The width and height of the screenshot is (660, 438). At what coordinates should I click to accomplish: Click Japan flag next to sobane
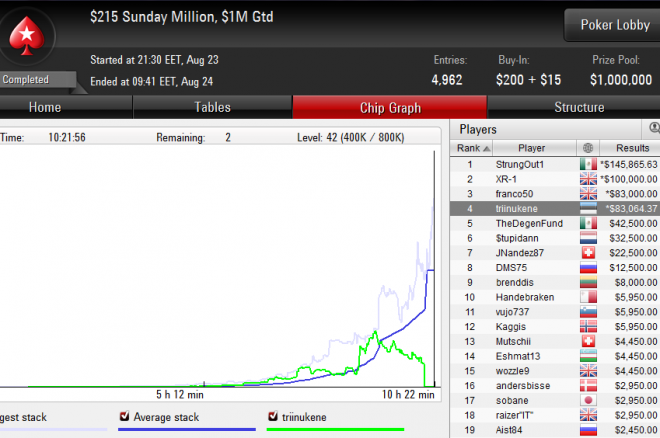point(588,400)
